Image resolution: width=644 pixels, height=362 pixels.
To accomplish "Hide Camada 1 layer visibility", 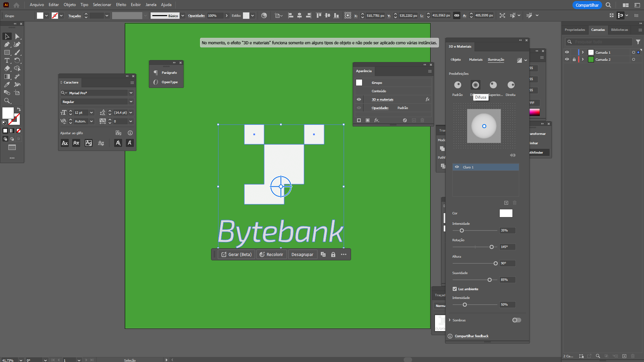I will coord(567,52).
